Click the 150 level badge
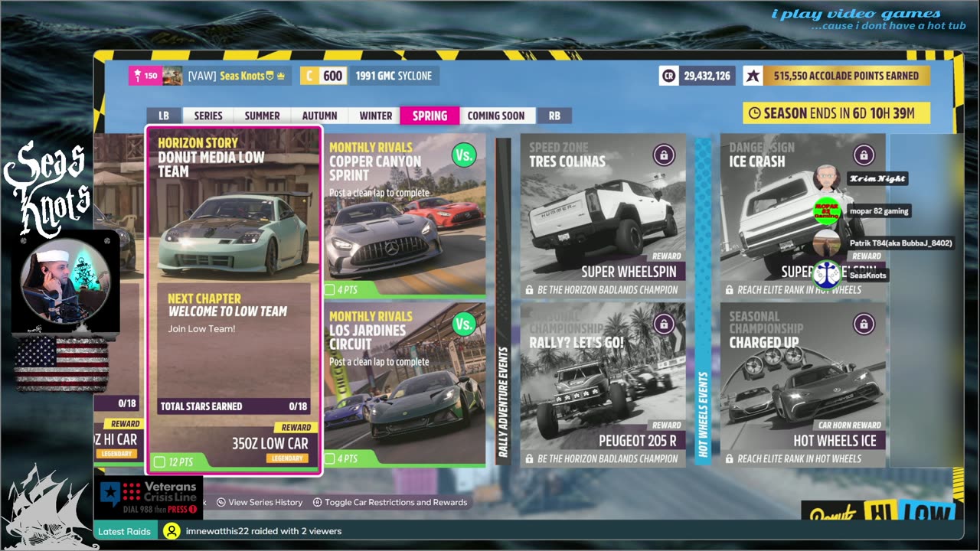The image size is (980, 551). pyautogui.click(x=145, y=76)
